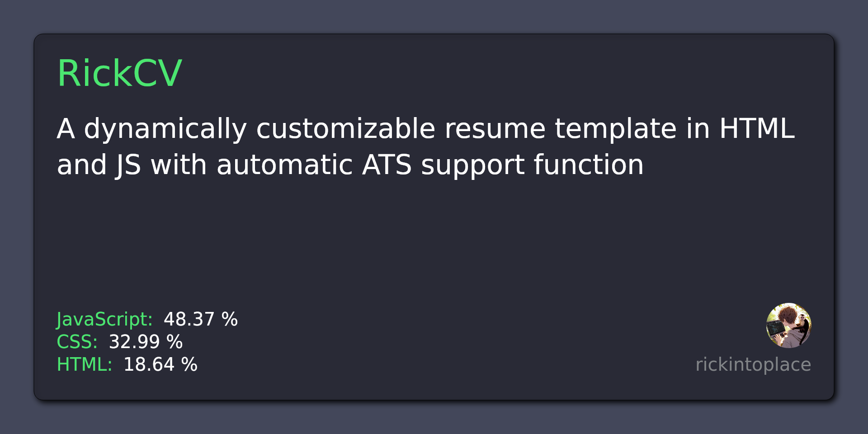Click the 18.64 % HTML value
Screen dimensions: 868x434
[160, 364]
